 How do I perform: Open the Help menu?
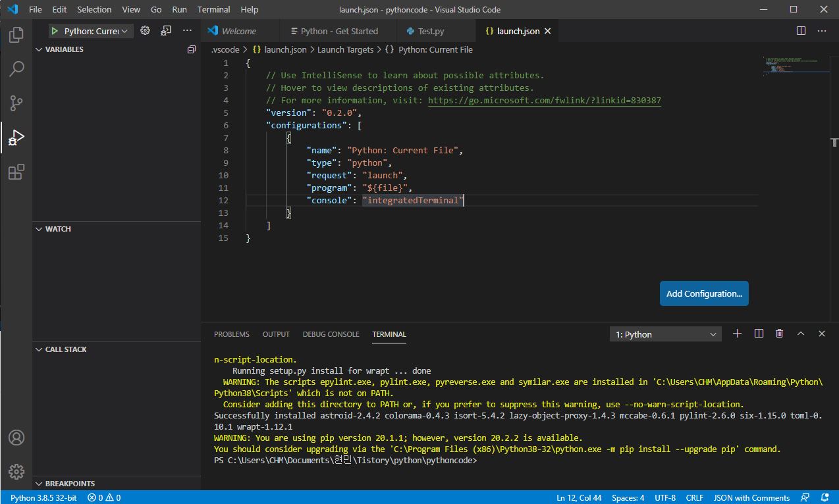(x=250, y=9)
